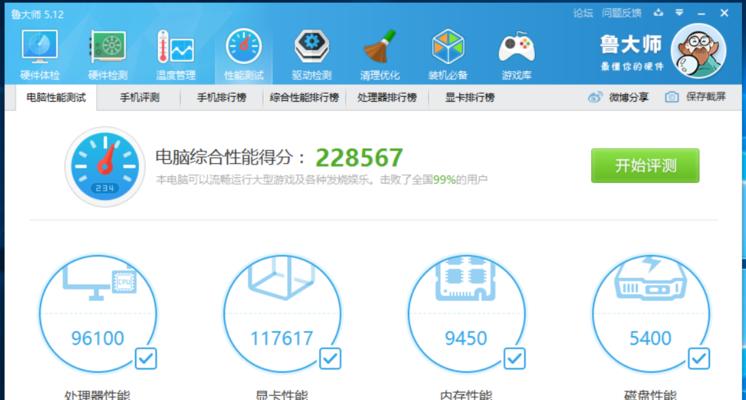Switch to 手机评测 tab
This screenshot has width=746, height=400.
(x=139, y=98)
